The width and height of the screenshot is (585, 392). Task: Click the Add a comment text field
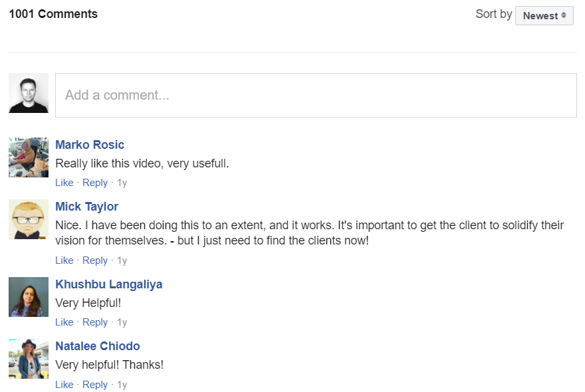[316, 95]
